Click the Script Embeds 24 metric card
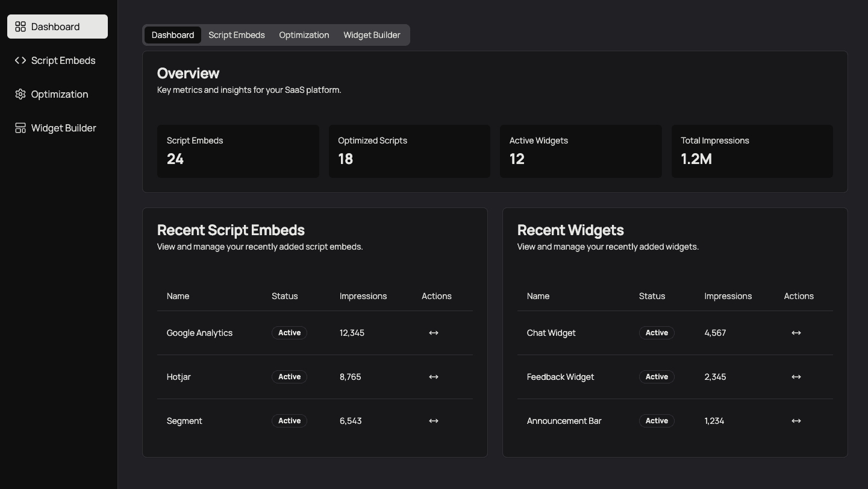 [238, 151]
